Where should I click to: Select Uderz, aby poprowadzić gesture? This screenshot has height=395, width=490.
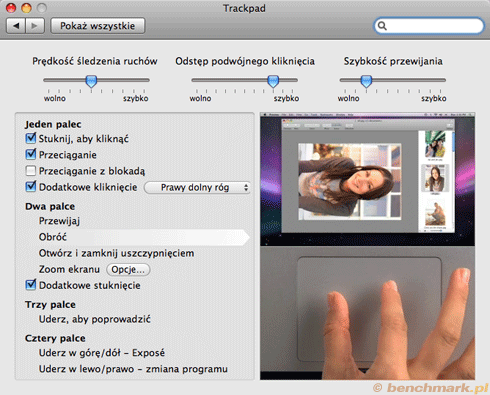(x=95, y=319)
